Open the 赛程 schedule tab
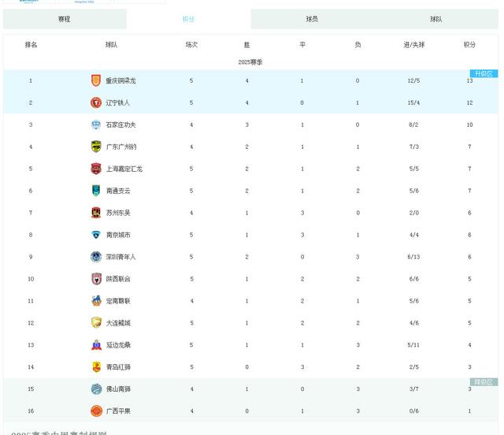 [65, 19]
